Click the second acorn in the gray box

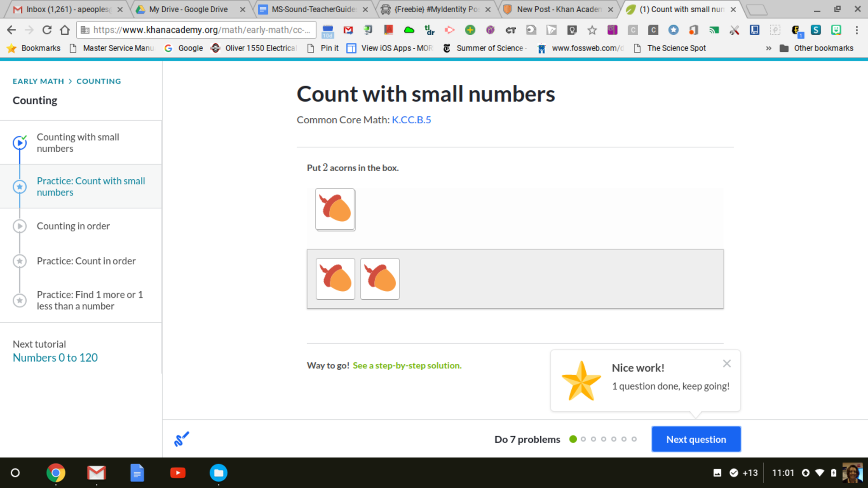click(380, 279)
